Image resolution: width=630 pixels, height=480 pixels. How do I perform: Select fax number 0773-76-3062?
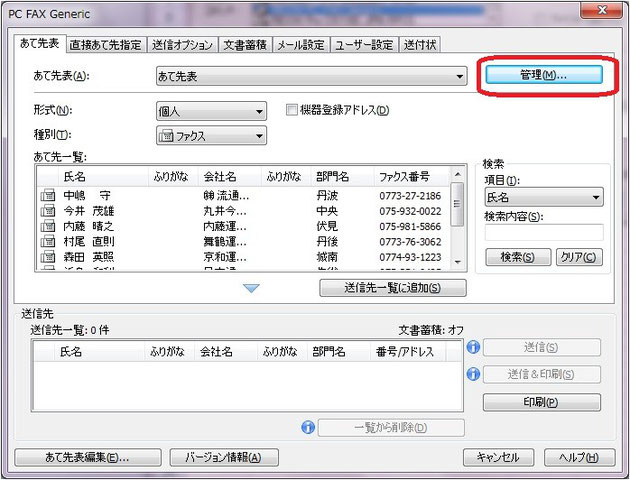coord(410,242)
